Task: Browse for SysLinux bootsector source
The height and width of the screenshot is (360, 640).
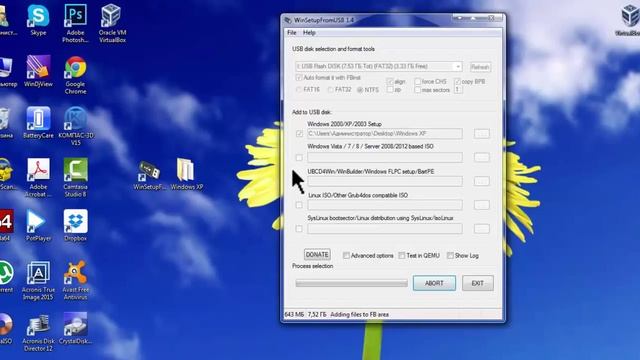Action: pyautogui.click(x=482, y=229)
